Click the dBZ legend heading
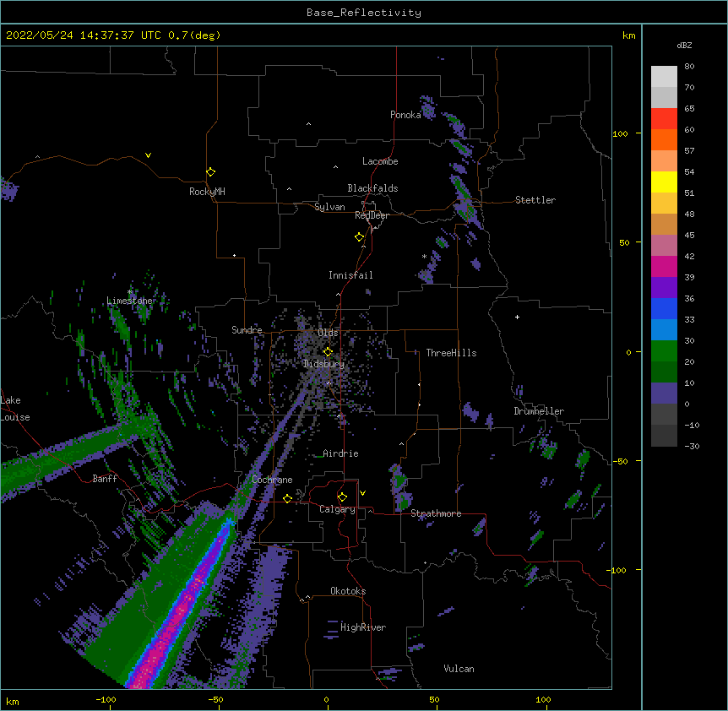728x711 pixels. click(x=684, y=45)
